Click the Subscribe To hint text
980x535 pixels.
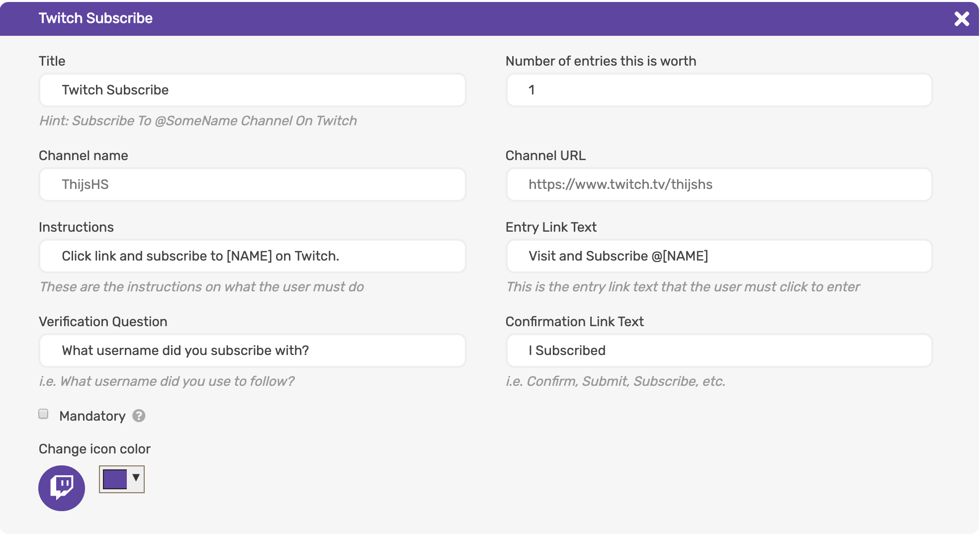pyautogui.click(x=198, y=120)
